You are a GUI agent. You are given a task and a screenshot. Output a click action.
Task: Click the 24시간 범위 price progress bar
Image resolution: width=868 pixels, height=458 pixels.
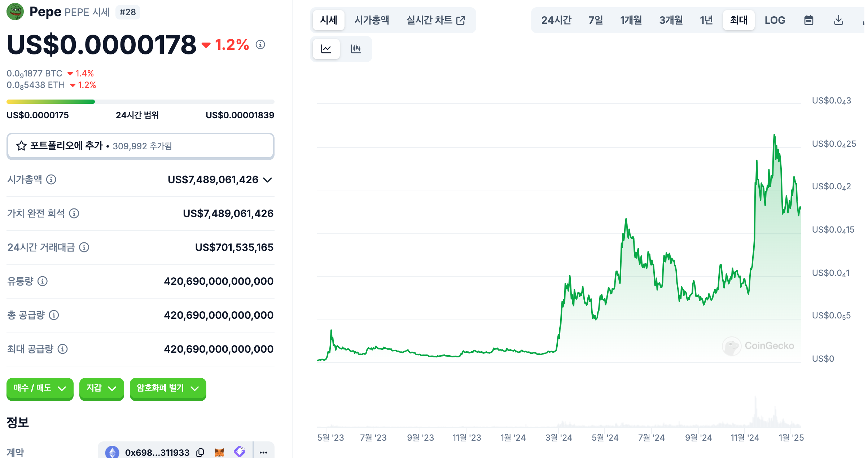tap(141, 102)
